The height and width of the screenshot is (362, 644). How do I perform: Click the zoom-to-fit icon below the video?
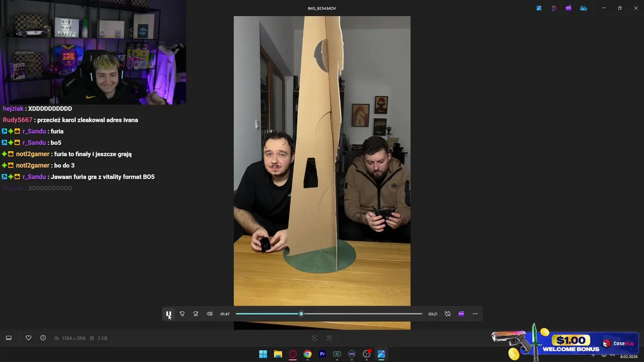point(314,338)
